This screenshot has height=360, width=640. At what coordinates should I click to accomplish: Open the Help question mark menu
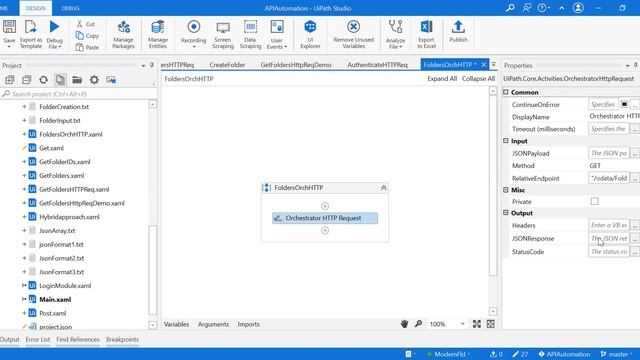pyautogui.click(x=543, y=8)
